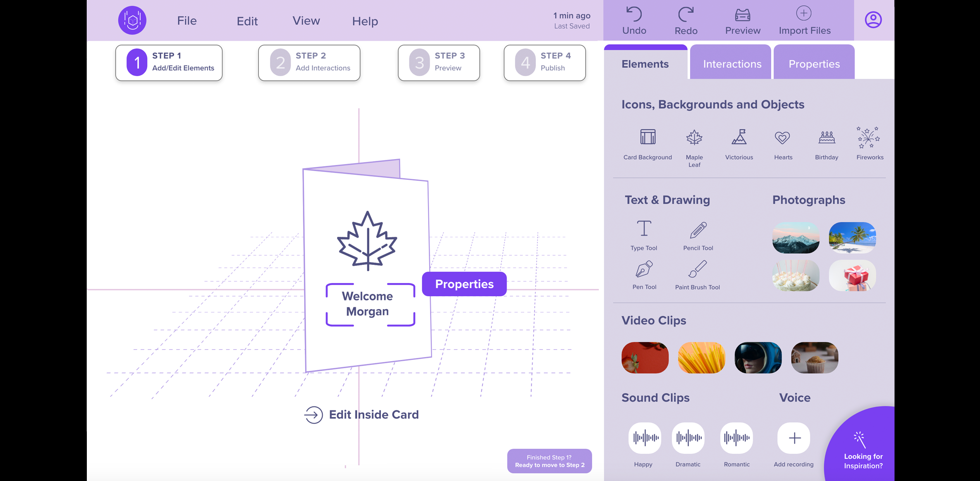Viewport: 980px width, 481px height.
Task: Toggle the Dramatic sound clip
Action: [x=688, y=438]
